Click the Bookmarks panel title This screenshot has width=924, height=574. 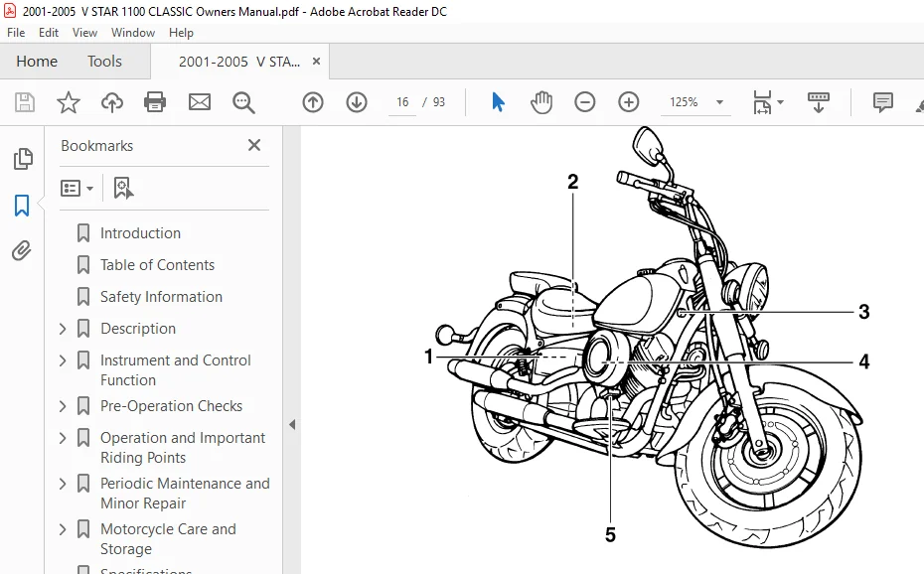tap(96, 145)
